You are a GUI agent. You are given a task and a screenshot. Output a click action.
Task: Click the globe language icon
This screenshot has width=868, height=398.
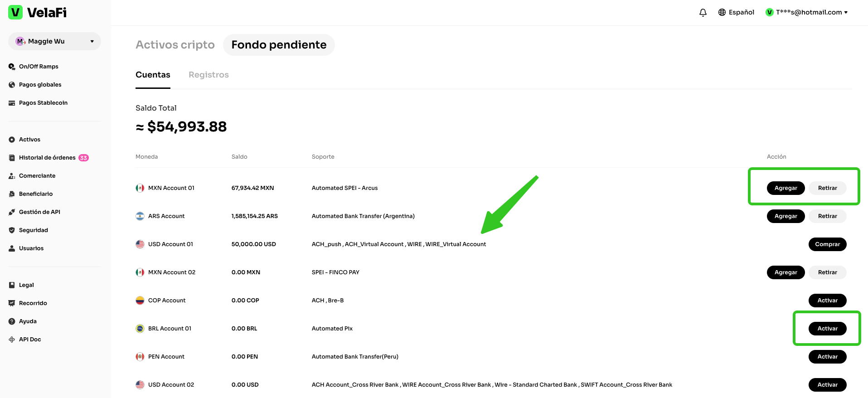pos(722,12)
